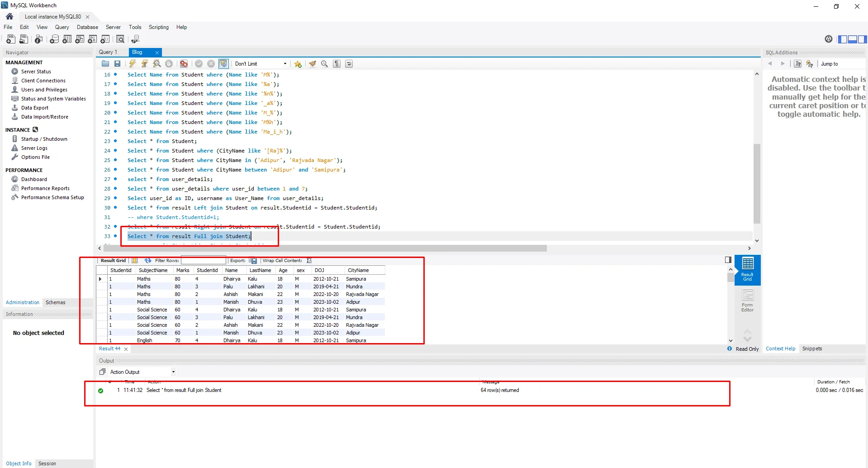This screenshot has width=868, height=468.
Task: Open Server Status in Navigator
Action: tap(36, 72)
